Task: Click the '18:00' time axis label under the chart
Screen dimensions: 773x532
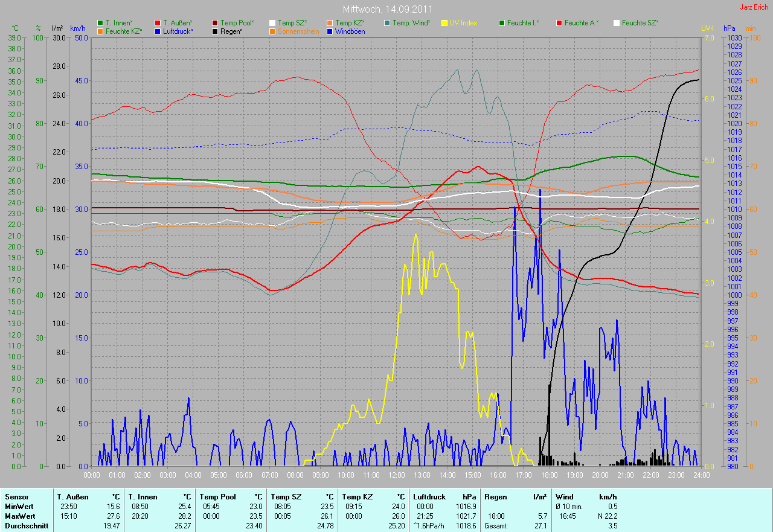Action: click(x=548, y=475)
